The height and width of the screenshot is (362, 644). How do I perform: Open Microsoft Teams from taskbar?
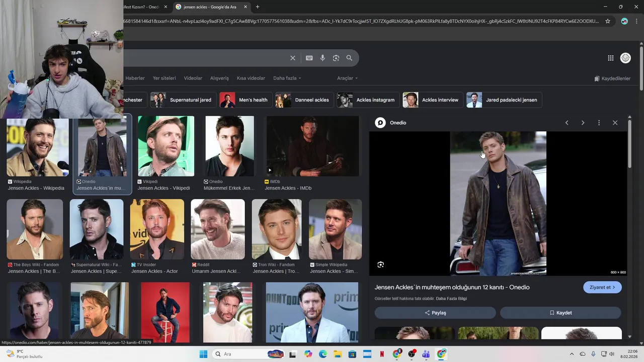point(426,354)
